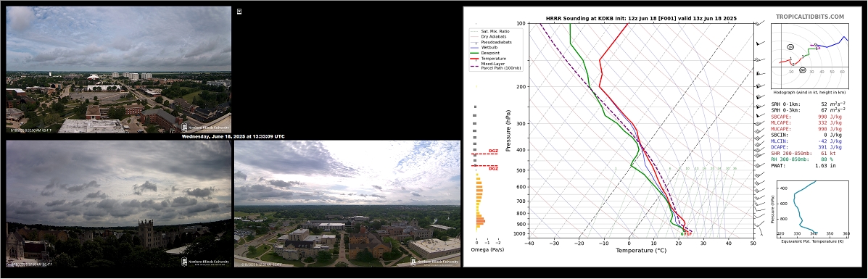The image size is (868, 279).
Task: Open the top-left campus webcam image
Action: click(118, 70)
